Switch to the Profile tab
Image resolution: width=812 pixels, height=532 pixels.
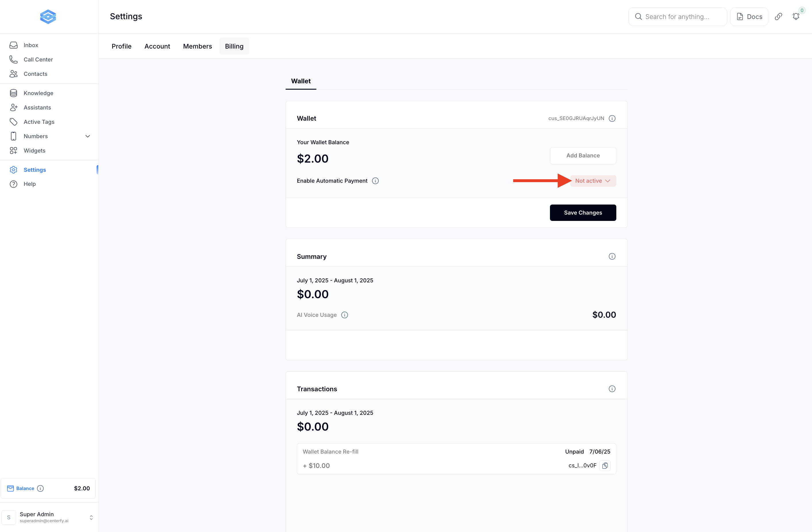122,46
